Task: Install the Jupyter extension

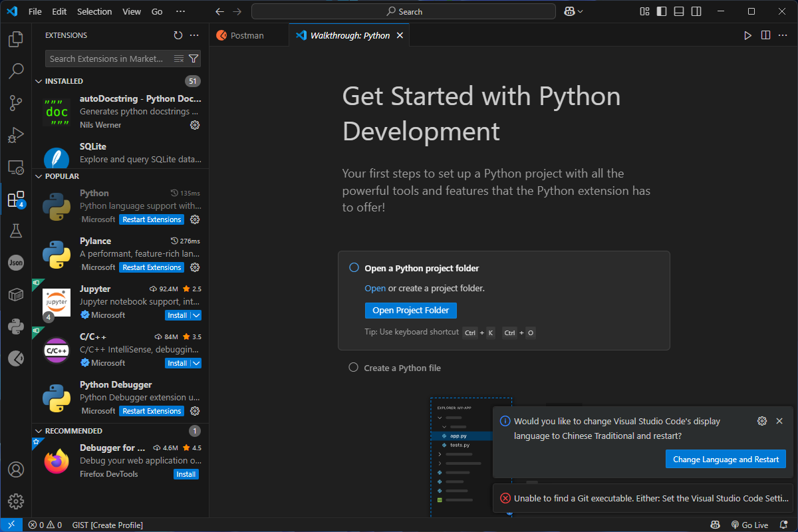Action: (x=177, y=315)
